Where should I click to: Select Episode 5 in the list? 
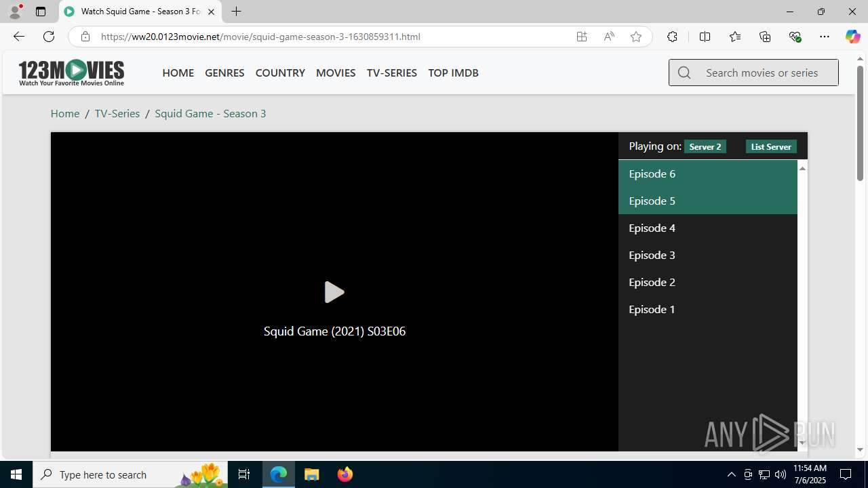click(708, 201)
